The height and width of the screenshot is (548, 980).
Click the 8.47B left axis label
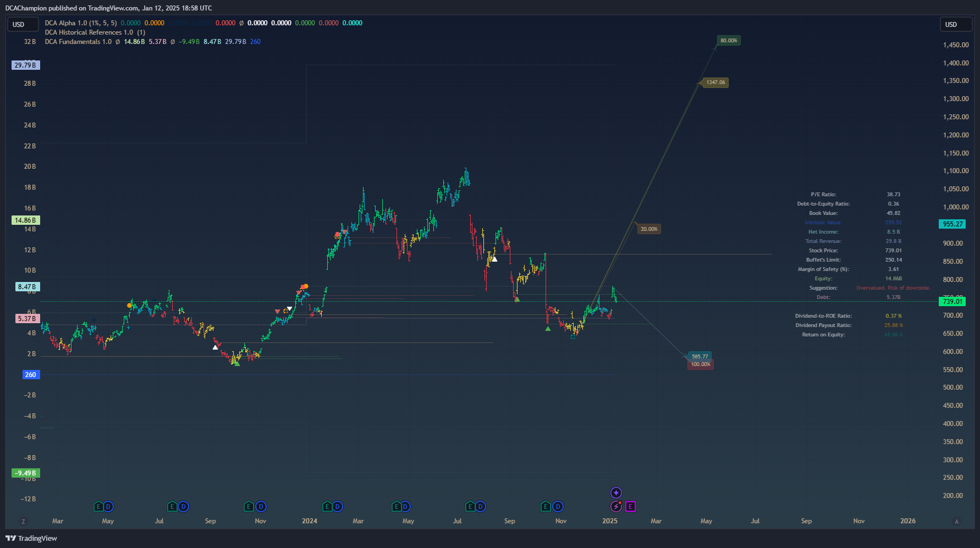click(x=26, y=287)
